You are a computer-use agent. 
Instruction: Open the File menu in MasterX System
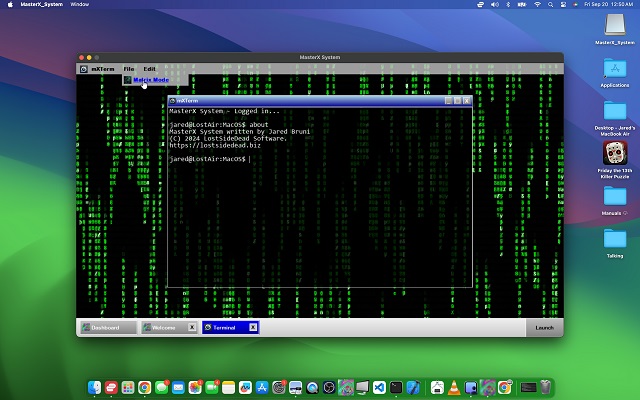pos(129,69)
